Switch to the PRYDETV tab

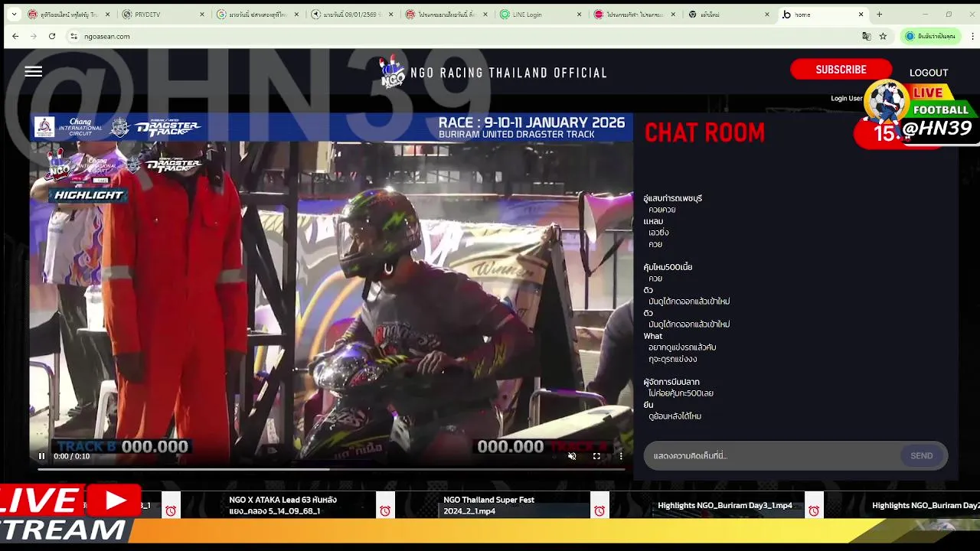point(163,15)
